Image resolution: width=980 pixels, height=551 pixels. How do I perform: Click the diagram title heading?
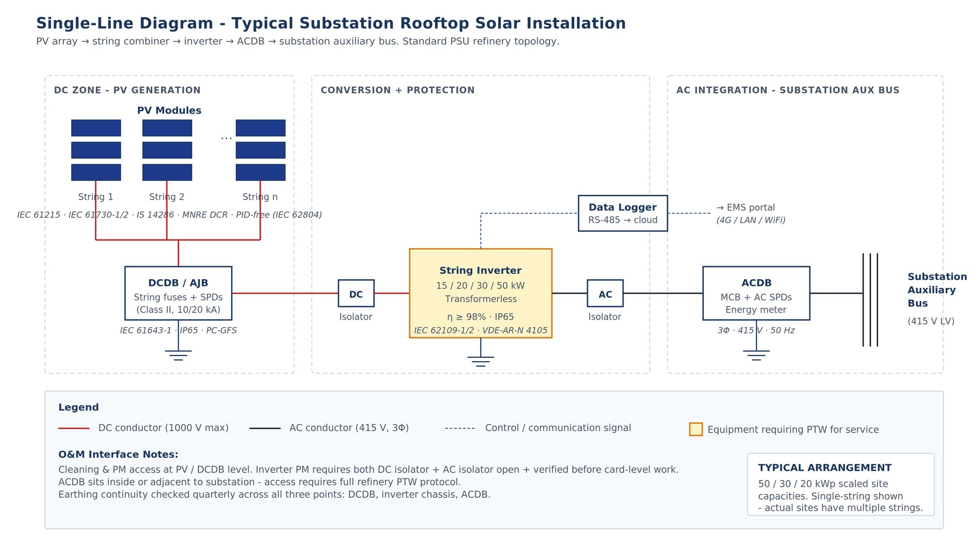(331, 24)
